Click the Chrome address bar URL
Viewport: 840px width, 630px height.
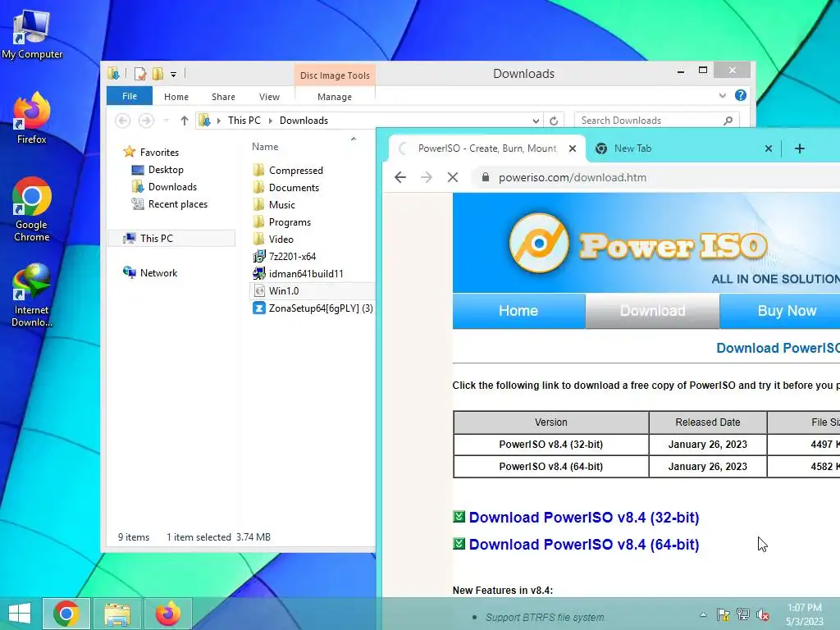(572, 177)
